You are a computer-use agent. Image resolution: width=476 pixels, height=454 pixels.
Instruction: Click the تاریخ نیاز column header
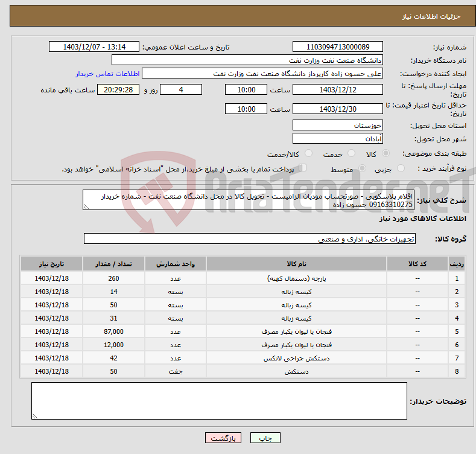pos(52,264)
